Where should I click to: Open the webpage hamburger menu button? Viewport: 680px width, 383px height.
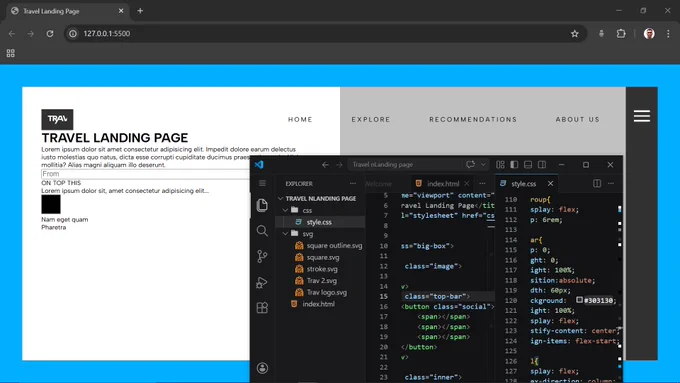(641, 116)
